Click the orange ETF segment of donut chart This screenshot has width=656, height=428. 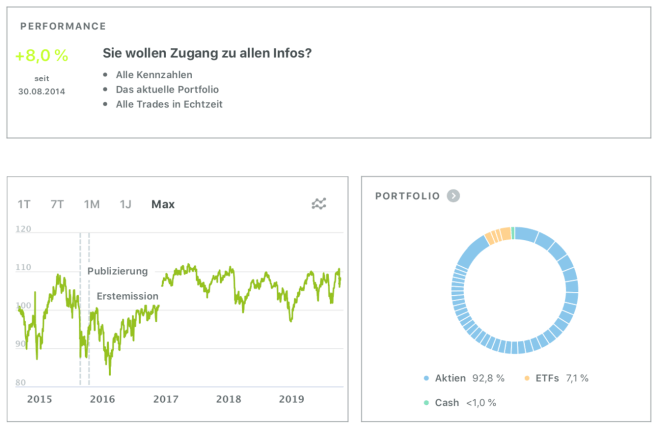coord(498,236)
